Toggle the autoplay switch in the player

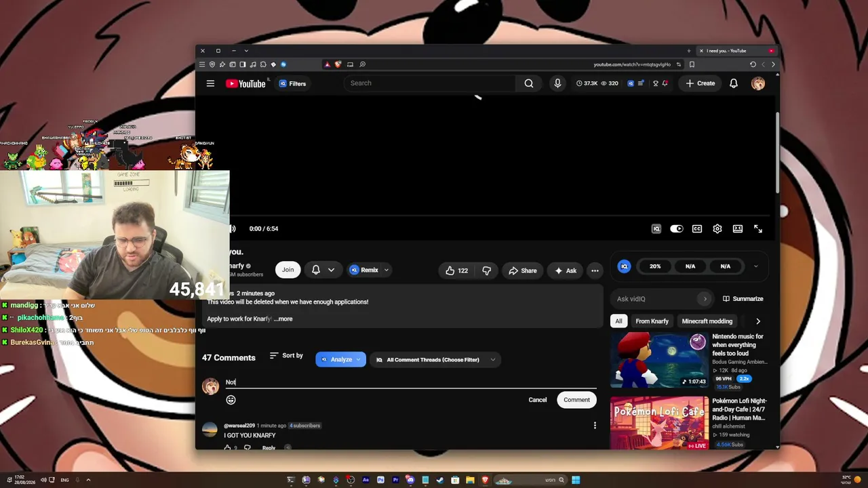pos(676,229)
